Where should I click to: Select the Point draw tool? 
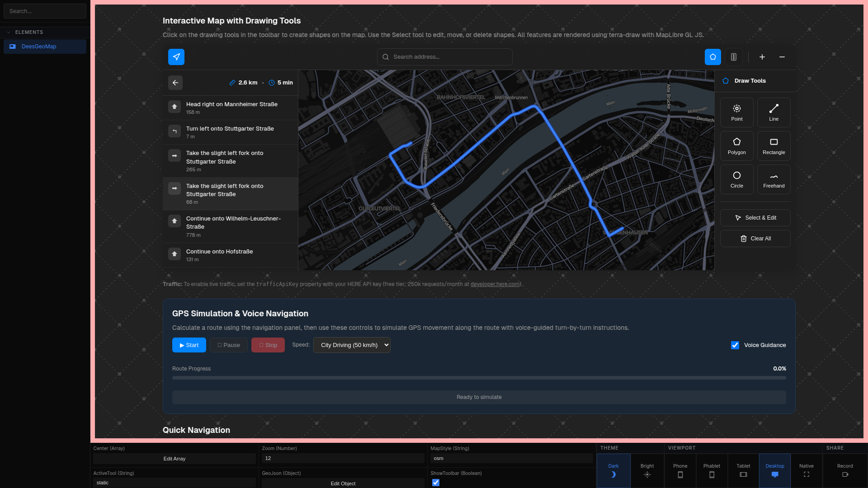click(736, 113)
